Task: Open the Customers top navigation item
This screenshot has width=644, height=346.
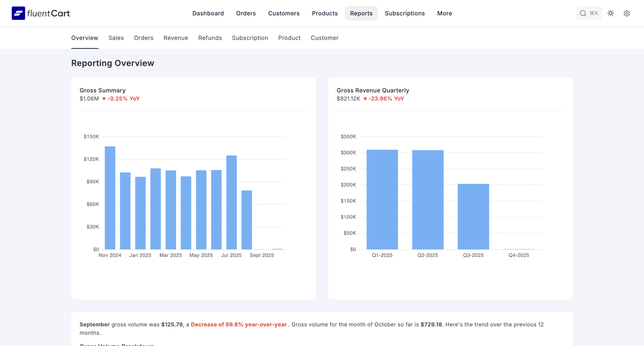Action: [284, 13]
